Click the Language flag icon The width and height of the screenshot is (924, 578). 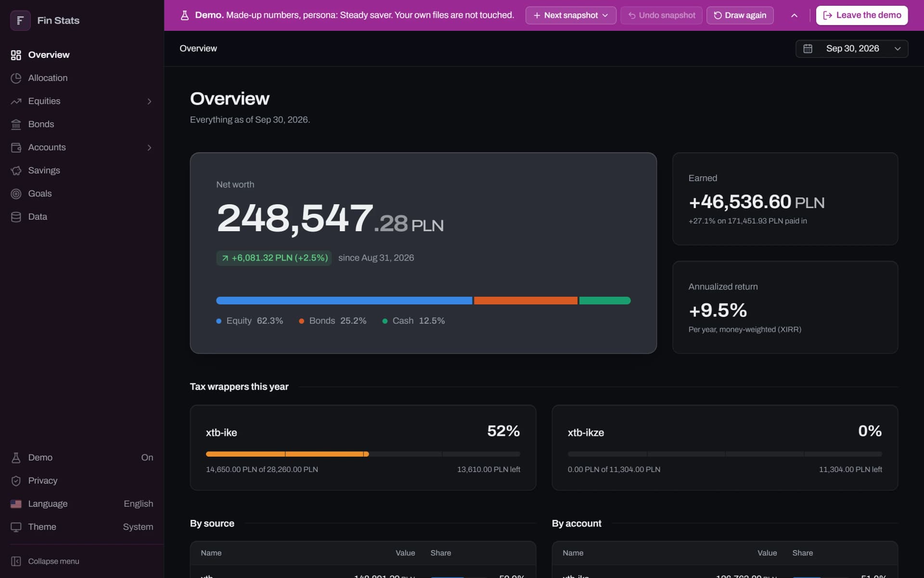click(x=16, y=504)
